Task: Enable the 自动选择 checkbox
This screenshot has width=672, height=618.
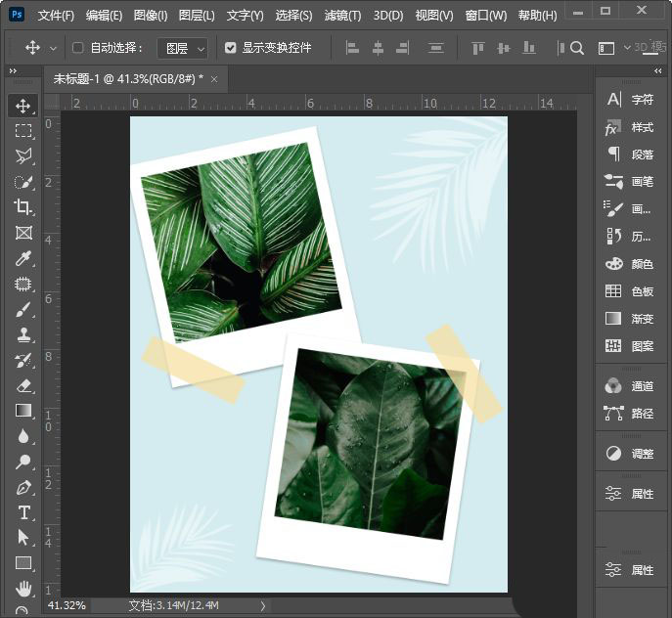Action: 78,48
